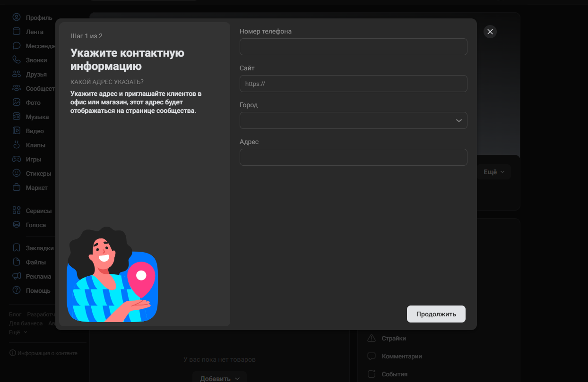588x382 pixels.
Task: Click the Звонки phone icon
Action: [x=17, y=60]
